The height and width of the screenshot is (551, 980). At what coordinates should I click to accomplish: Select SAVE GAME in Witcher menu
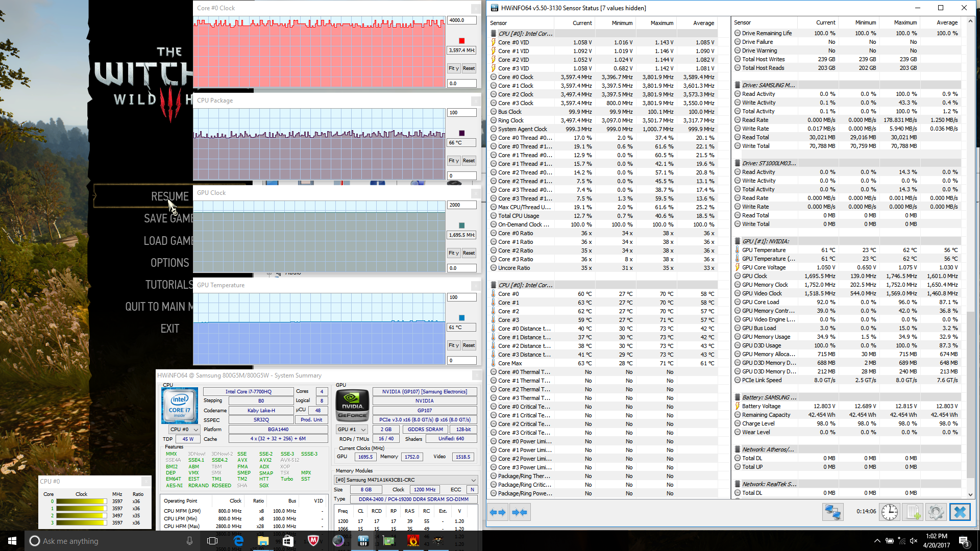click(x=168, y=218)
